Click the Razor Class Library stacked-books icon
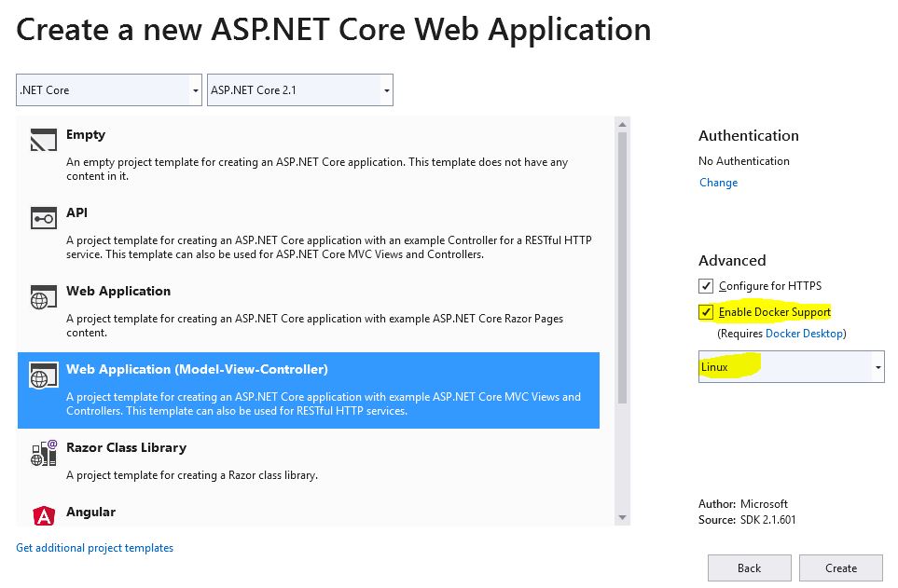This screenshot has width=898, height=588. point(45,454)
